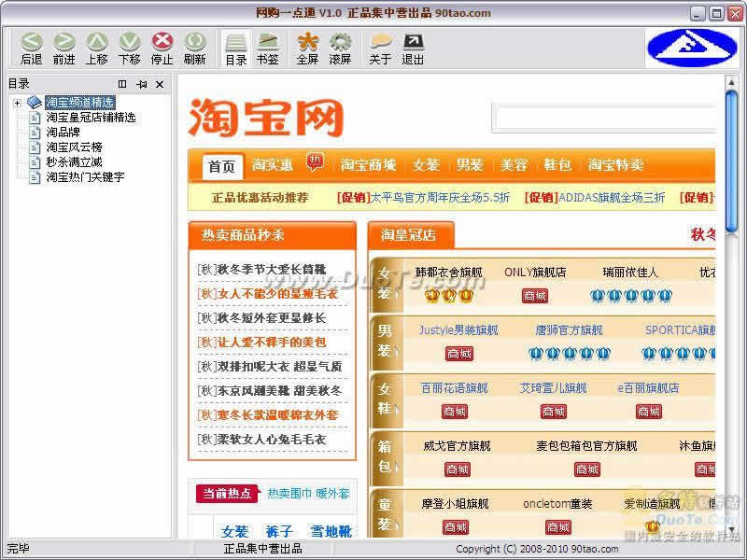
Task: Open 淘宝热门关键字 tree entry
Action: [85, 177]
